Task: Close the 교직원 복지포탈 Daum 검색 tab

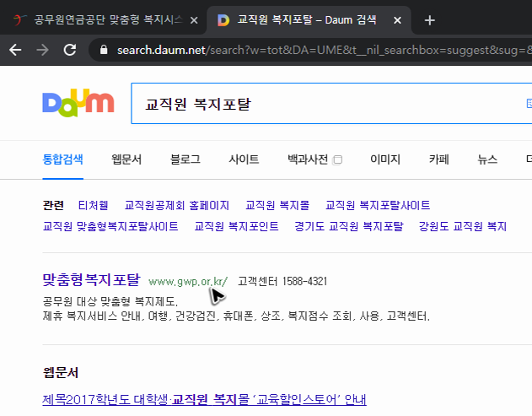Action: [397, 21]
